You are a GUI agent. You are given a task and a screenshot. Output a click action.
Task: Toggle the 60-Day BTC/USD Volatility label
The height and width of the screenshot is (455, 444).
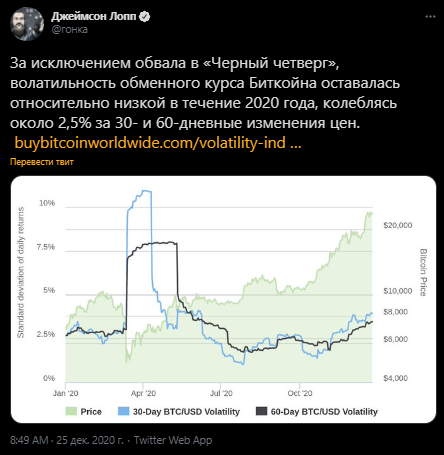[324, 412]
